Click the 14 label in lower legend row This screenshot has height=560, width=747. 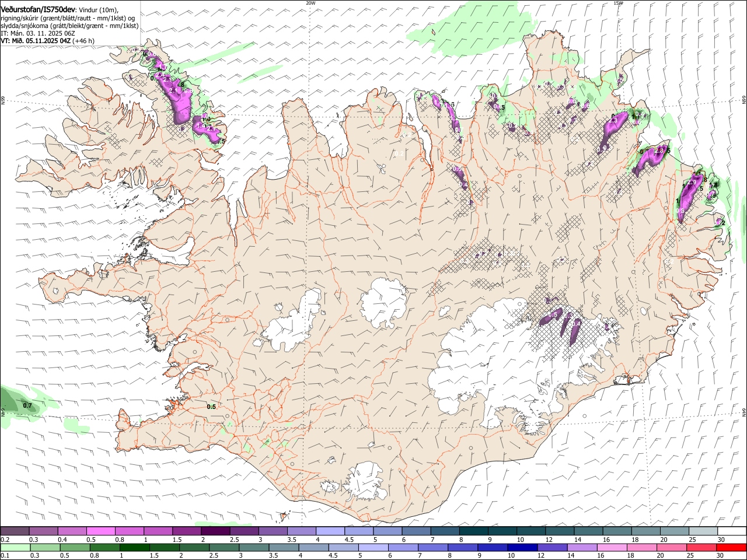point(571,556)
